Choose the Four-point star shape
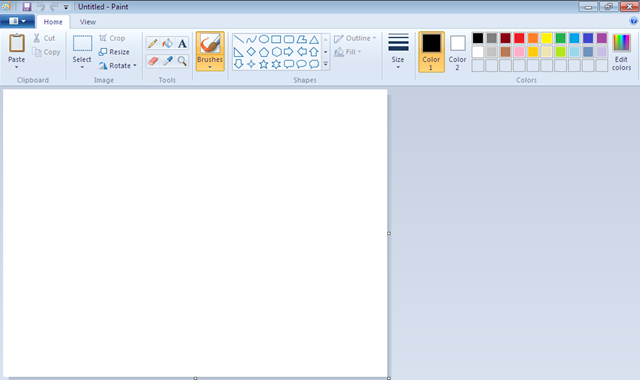 click(251, 64)
